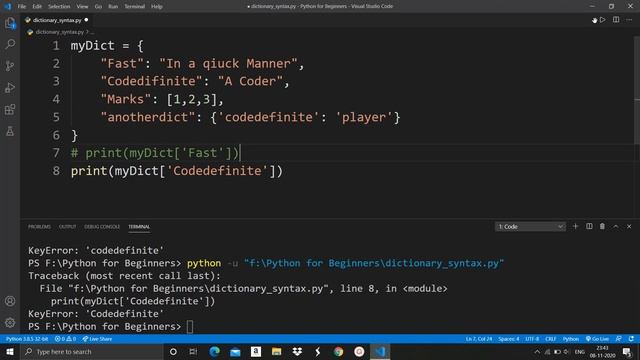Open the Search view in activity bar

click(x=10, y=44)
